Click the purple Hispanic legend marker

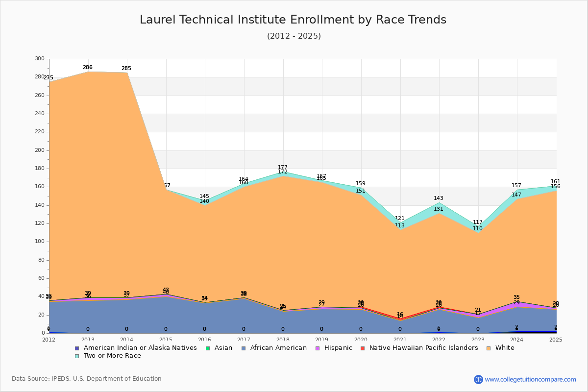pyautogui.click(x=317, y=348)
